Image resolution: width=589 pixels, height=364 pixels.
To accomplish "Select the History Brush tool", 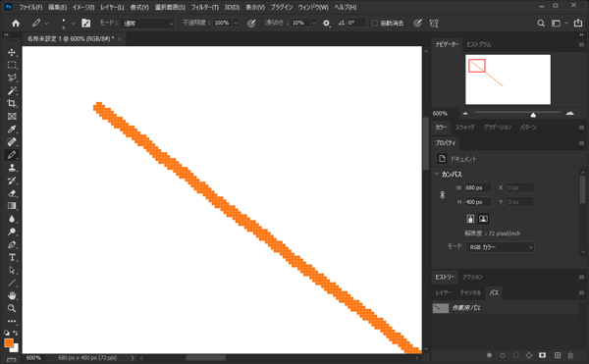I will point(12,181).
